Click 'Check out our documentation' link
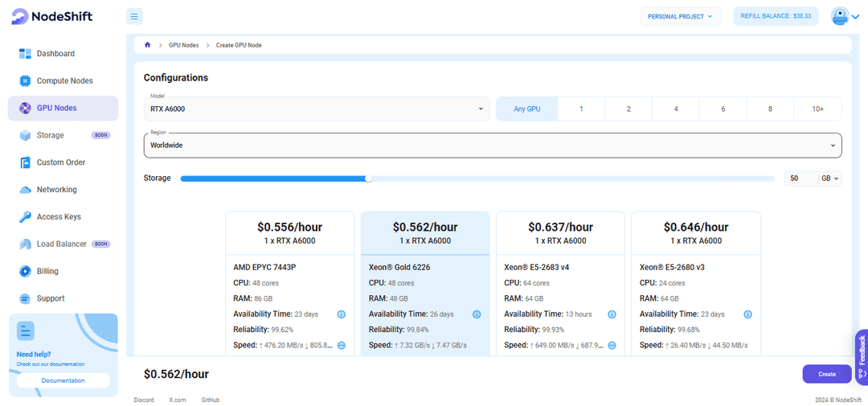The image size is (868, 406). click(51, 364)
